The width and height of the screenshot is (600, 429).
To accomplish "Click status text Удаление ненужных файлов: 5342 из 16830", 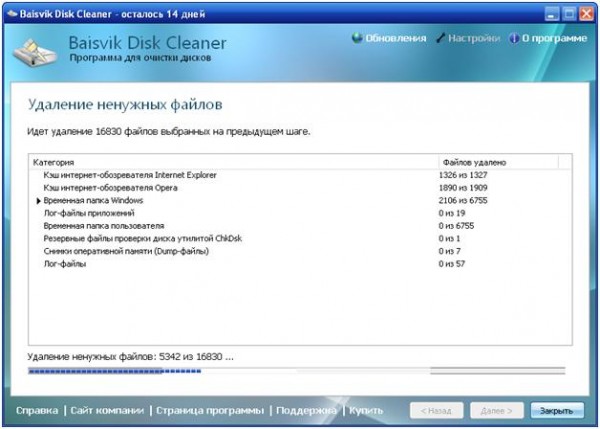I will (x=130, y=357).
